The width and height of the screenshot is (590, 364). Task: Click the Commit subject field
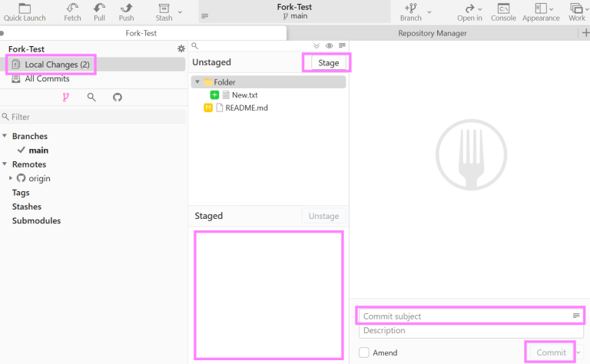click(x=471, y=316)
